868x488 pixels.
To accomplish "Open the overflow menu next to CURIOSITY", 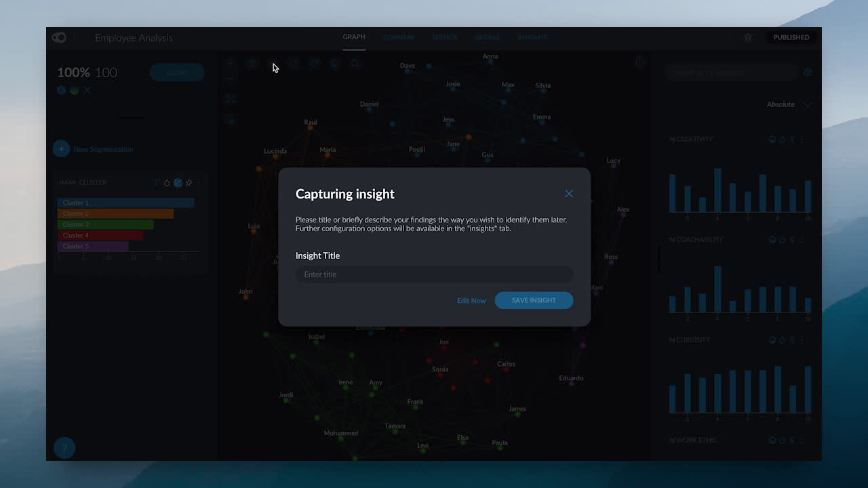I will (x=802, y=340).
